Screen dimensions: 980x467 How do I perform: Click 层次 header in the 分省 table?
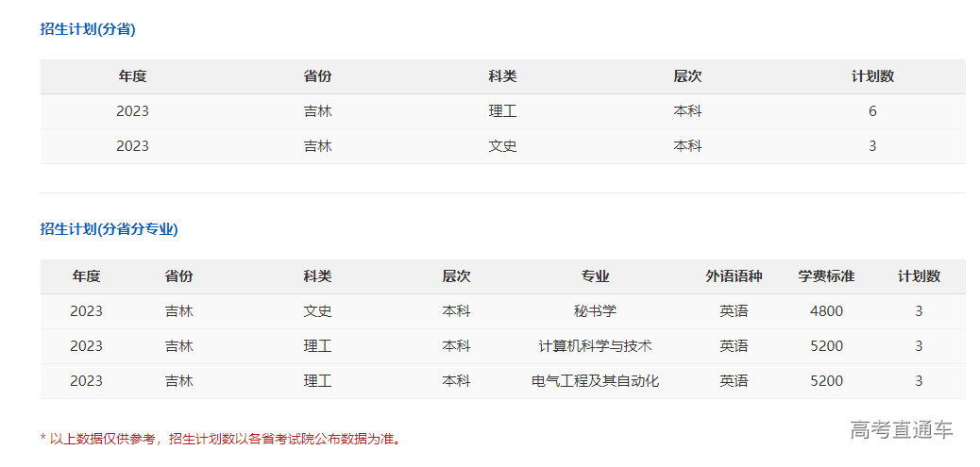pyautogui.click(x=687, y=76)
